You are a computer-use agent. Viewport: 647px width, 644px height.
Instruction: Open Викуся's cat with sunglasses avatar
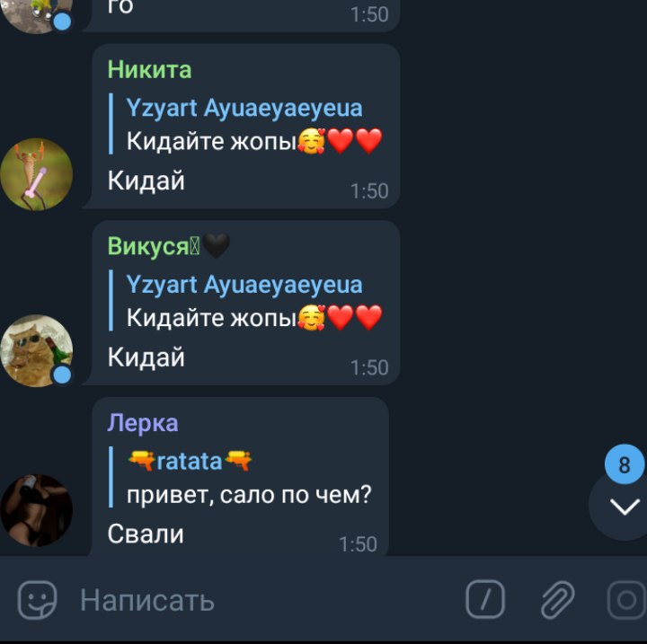(x=36, y=350)
